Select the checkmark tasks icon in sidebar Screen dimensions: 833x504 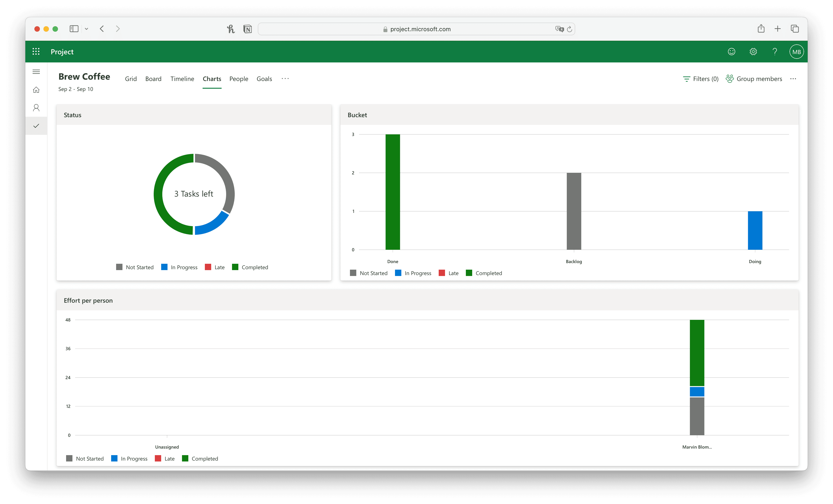36,125
